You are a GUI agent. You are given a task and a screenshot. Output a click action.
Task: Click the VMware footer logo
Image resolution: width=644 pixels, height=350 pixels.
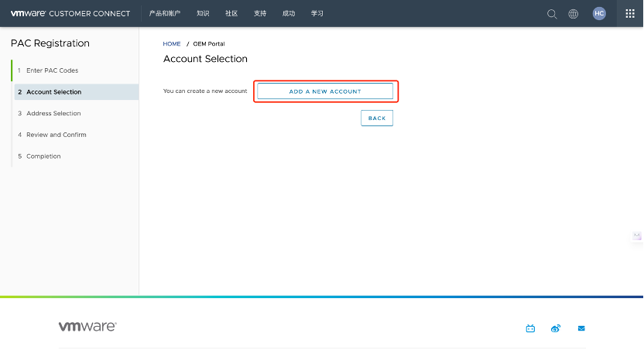pos(87,326)
